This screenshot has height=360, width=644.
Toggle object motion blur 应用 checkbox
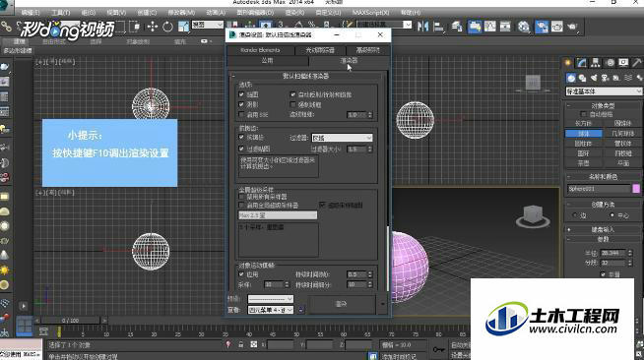coord(241,273)
